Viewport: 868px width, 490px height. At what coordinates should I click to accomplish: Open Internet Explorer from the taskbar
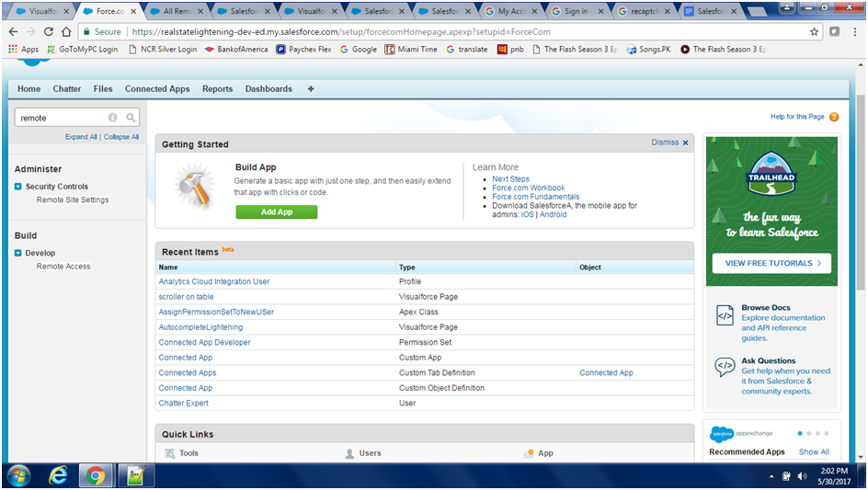click(x=57, y=475)
